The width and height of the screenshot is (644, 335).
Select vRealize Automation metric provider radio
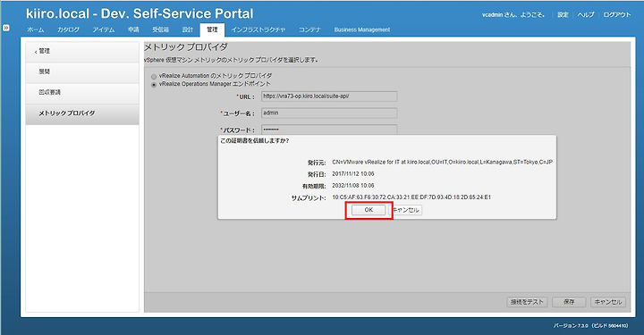154,76
